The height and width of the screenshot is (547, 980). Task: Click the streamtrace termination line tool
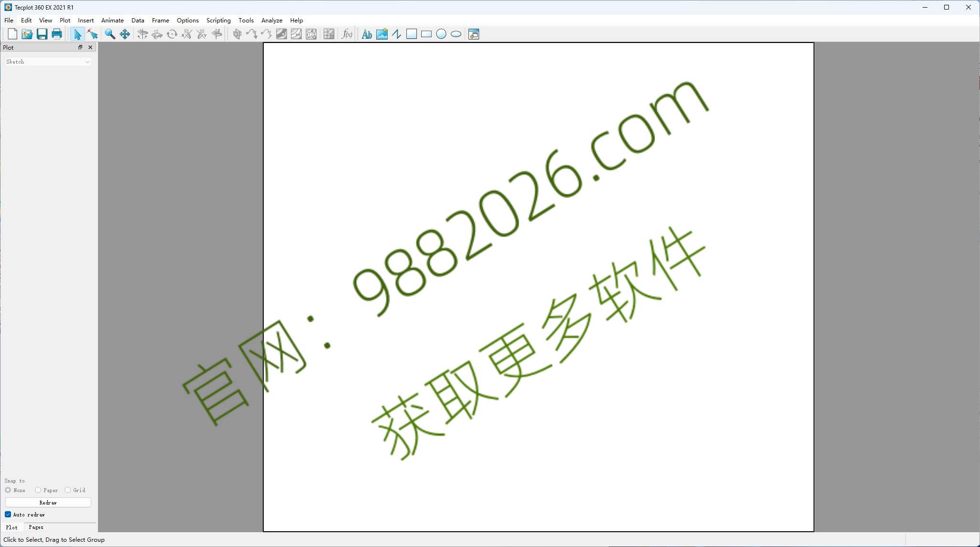click(x=266, y=34)
